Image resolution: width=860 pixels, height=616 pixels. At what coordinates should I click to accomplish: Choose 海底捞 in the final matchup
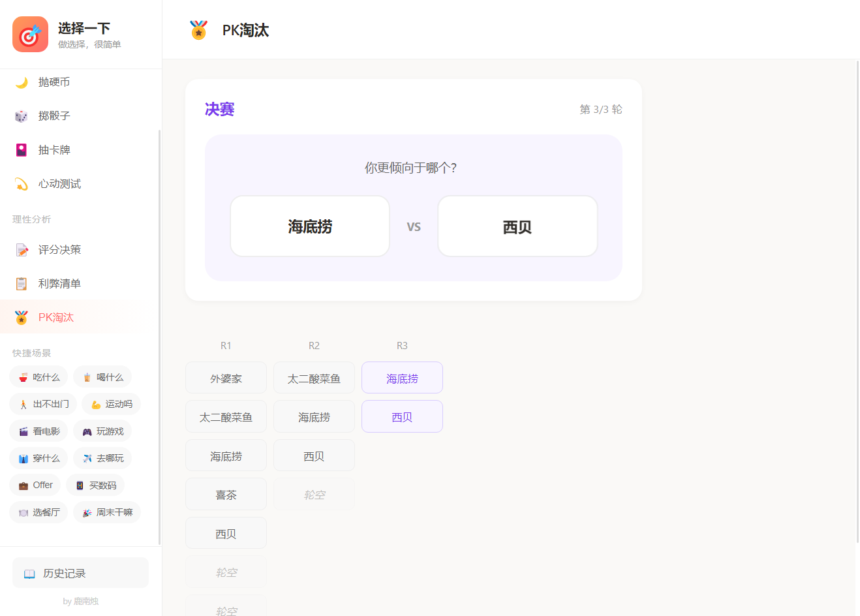coord(310,226)
